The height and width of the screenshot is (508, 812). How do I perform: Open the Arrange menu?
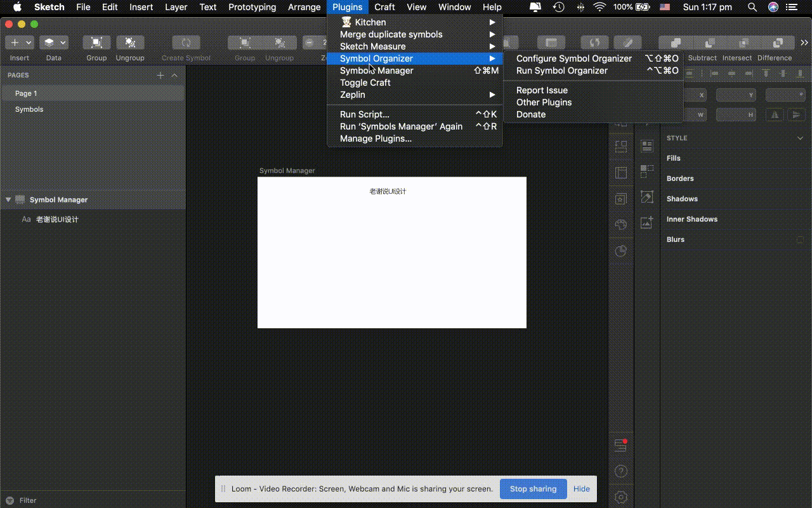point(304,7)
